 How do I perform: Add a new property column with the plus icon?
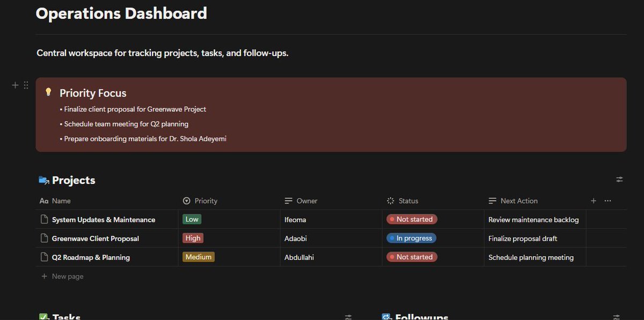point(594,200)
